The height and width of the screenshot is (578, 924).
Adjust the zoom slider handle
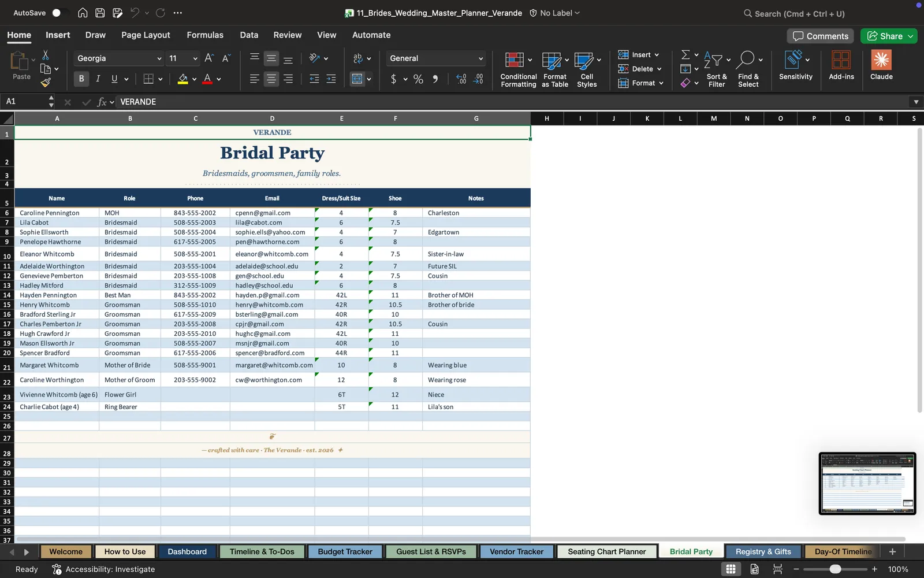coord(835,569)
